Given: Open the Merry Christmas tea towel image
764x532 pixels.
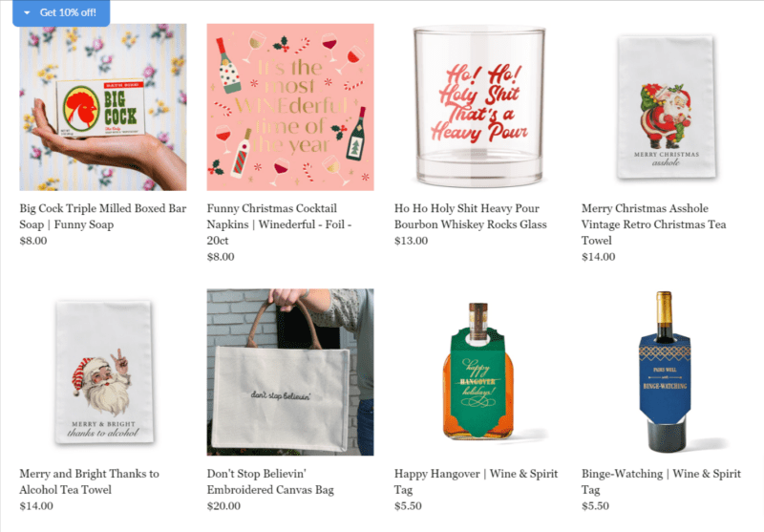Looking at the screenshot, I should pos(665,107).
